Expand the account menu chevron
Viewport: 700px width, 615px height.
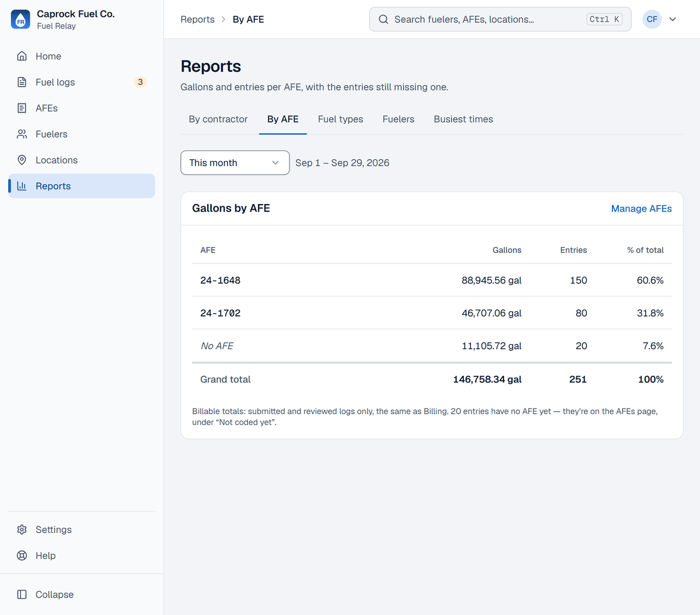(x=673, y=19)
